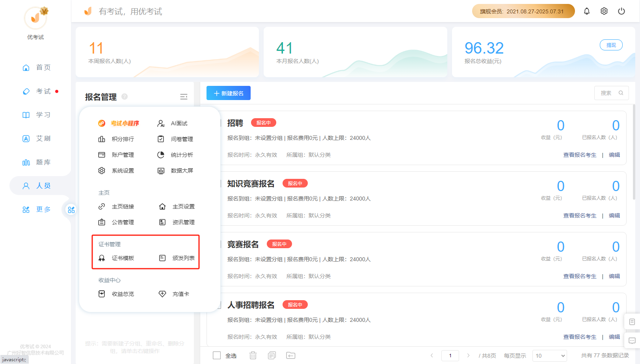Select 人员 in the sidebar
The height and width of the screenshot is (364, 640).
(37, 186)
